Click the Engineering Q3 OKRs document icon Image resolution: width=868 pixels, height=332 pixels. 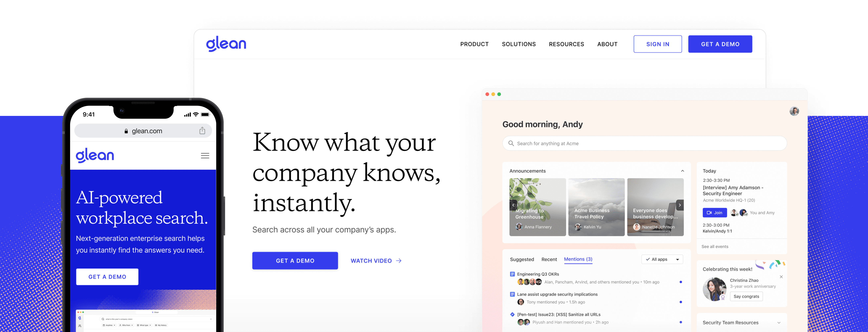(512, 274)
